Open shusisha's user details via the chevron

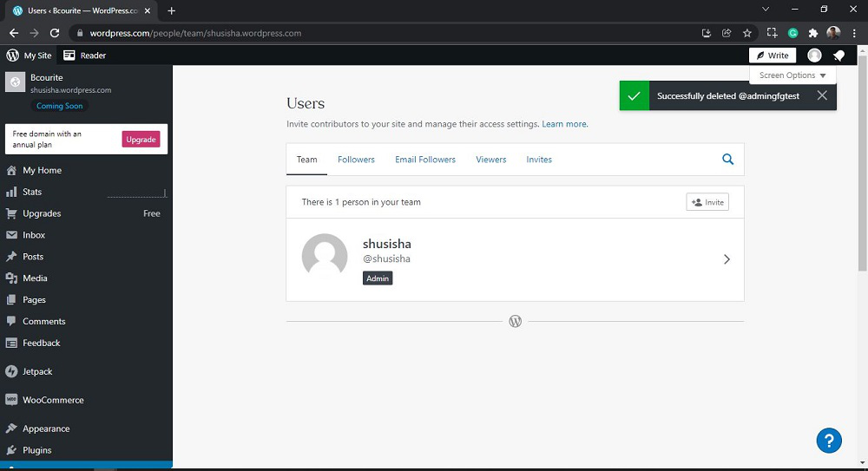tap(727, 259)
